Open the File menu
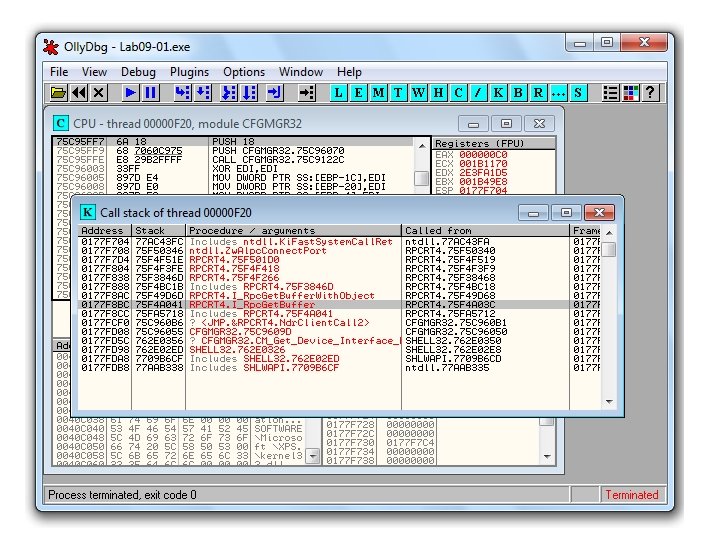Screen dimensions: 720x540 (59, 72)
